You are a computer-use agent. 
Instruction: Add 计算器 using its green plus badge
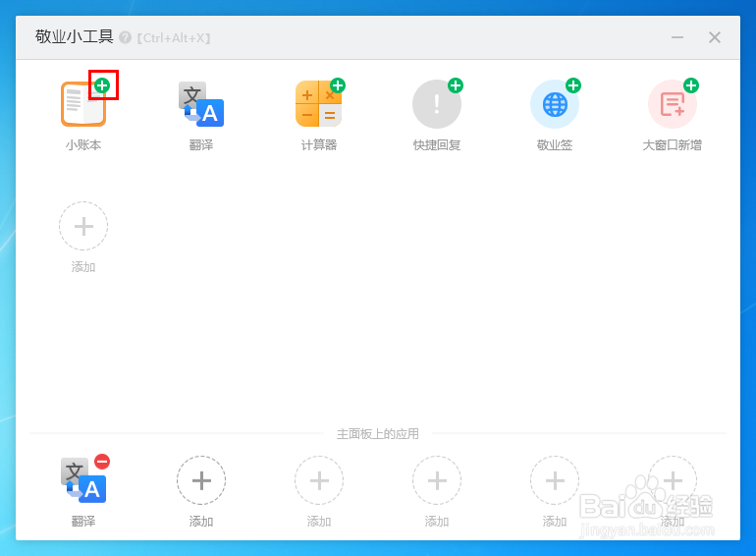pyautogui.click(x=338, y=85)
